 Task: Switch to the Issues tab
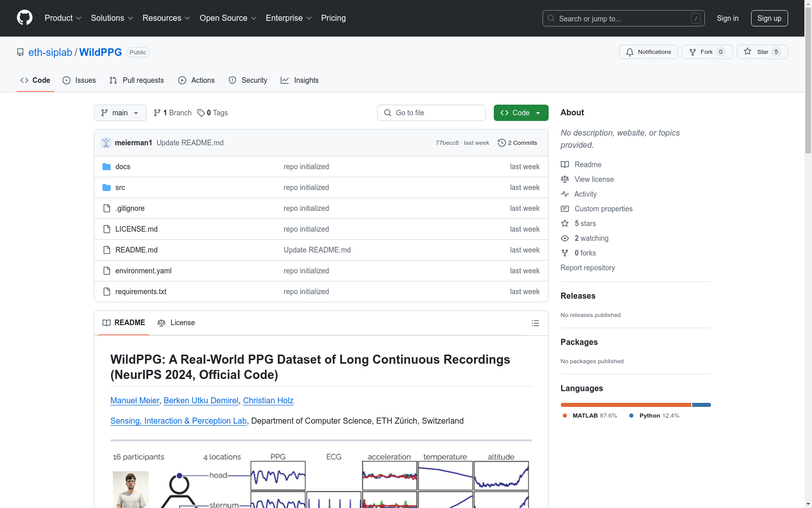coord(79,80)
